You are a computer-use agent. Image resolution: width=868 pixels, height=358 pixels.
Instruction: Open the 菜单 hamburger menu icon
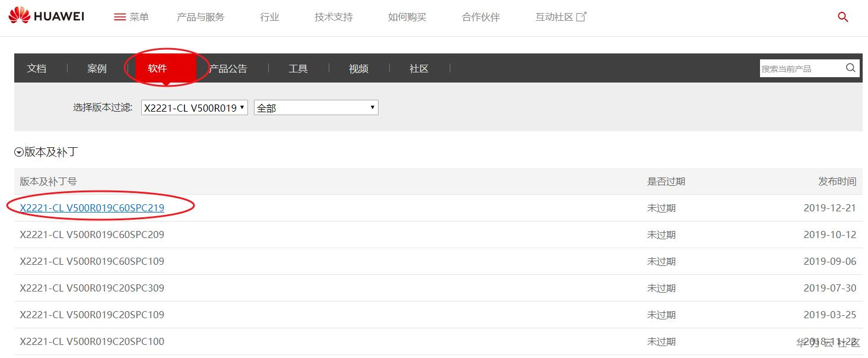click(x=120, y=17)
